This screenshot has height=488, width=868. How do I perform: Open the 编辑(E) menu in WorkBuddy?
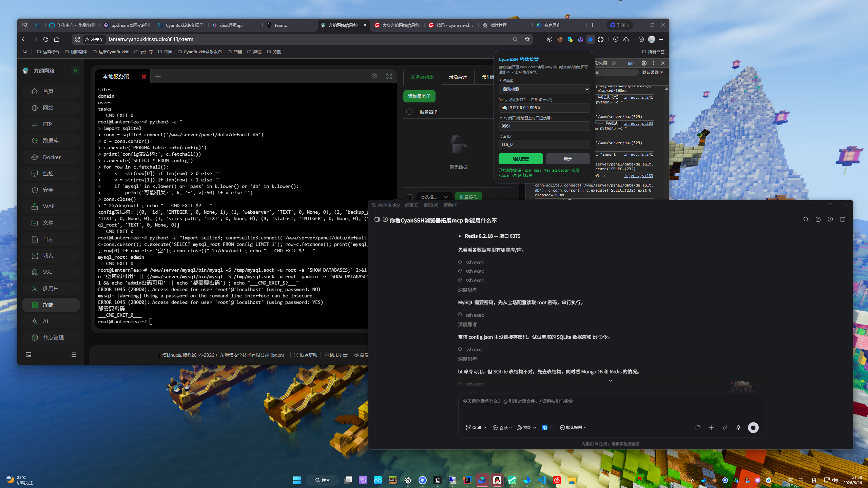click(411, 205)
